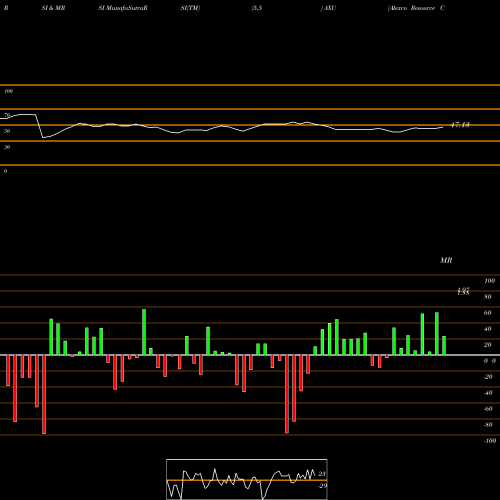Click the ') AXU' ticker text
The width and height of the screenshot is (500, 500).
[x=328, y=8]
